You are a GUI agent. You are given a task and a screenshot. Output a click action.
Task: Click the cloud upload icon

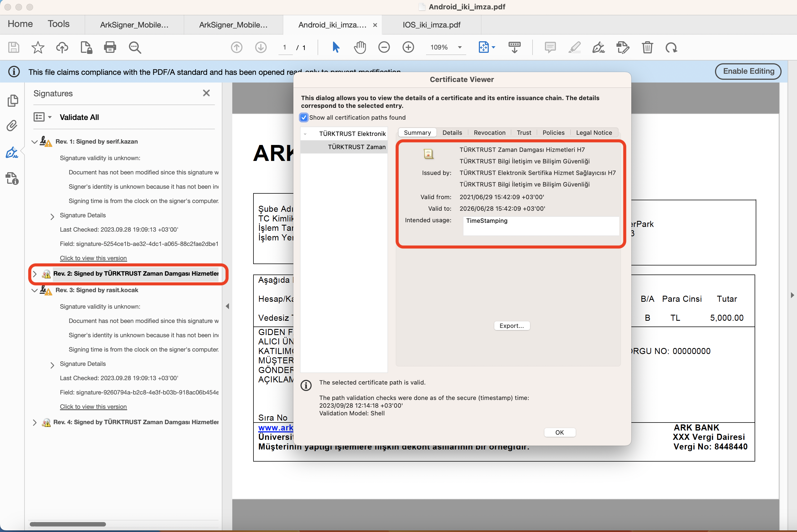[x=62, y=47]
